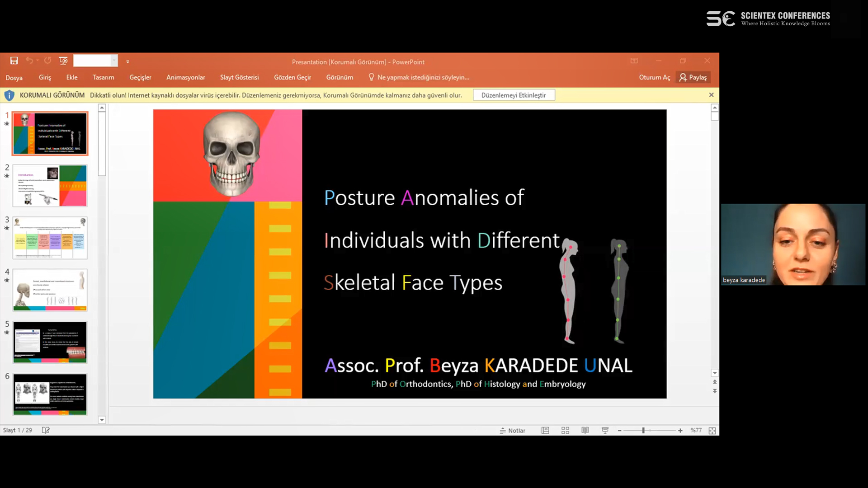This screenshot has width=868, height=488.
Task: Switch to Normal view icon in status bar
Action: click(545, 431)
